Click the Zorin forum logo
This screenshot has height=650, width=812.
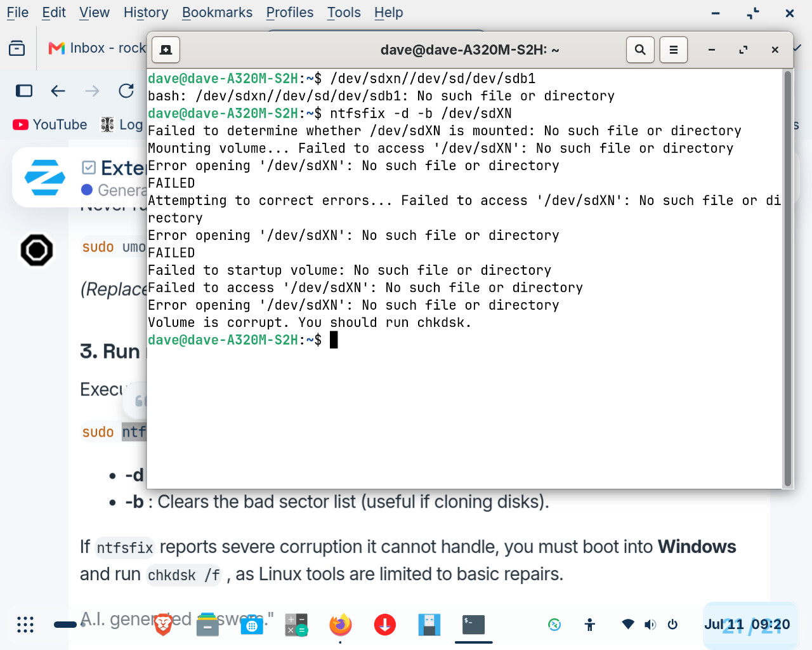(x=44, y=177)
